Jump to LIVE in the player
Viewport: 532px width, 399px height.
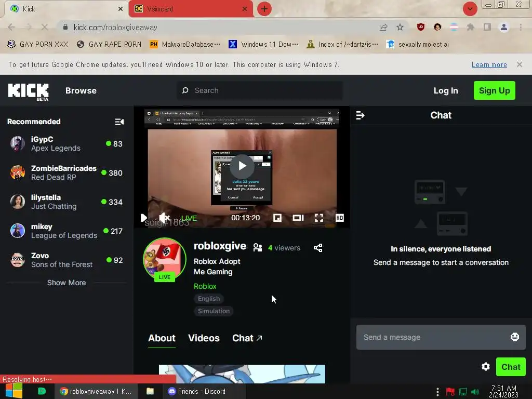point(189,218)
